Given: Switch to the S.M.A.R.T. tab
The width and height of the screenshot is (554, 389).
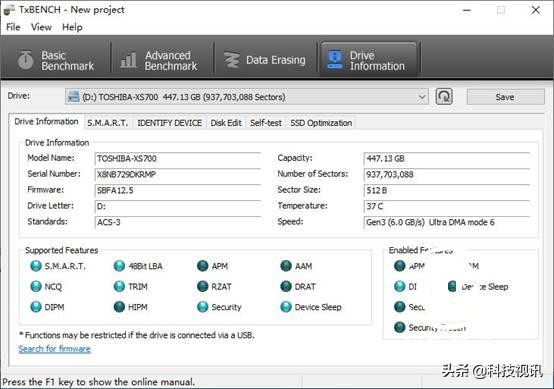Looking at the screenshot, I should tap(108, 123).
